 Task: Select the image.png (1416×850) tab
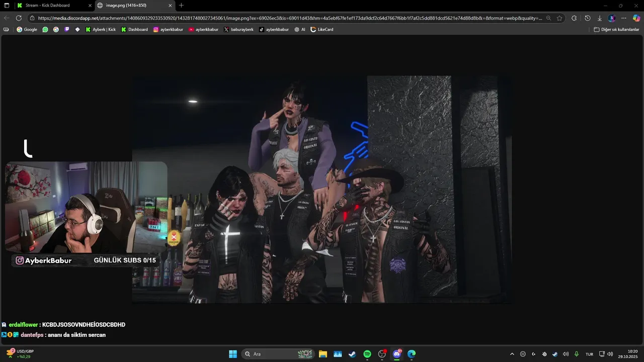[x=134, y=6]
